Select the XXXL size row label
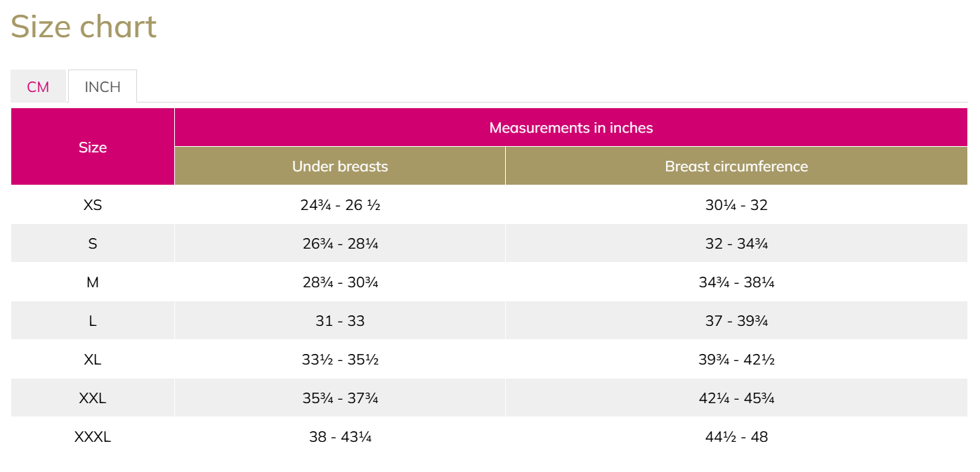 click(x=93, y=437)
